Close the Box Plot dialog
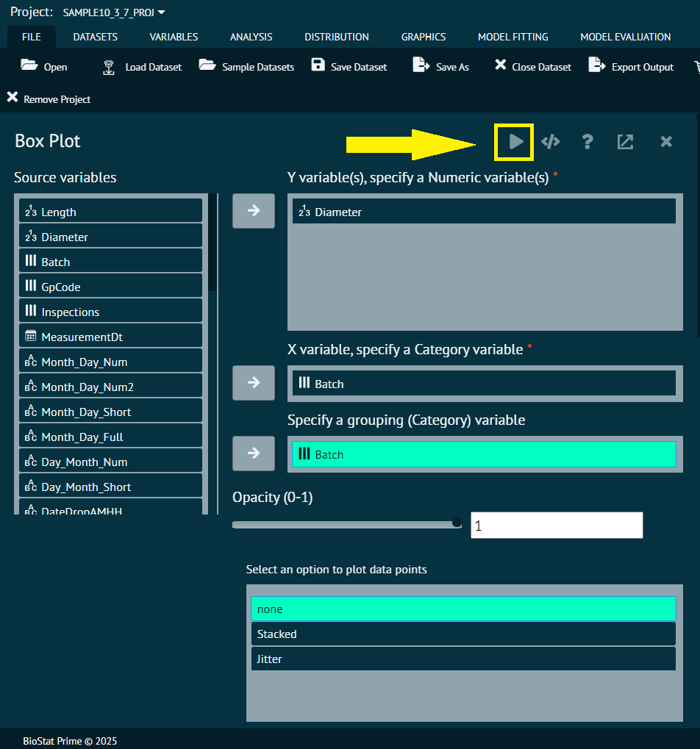This screenshot has width=700, height=749. click(666, 141)
